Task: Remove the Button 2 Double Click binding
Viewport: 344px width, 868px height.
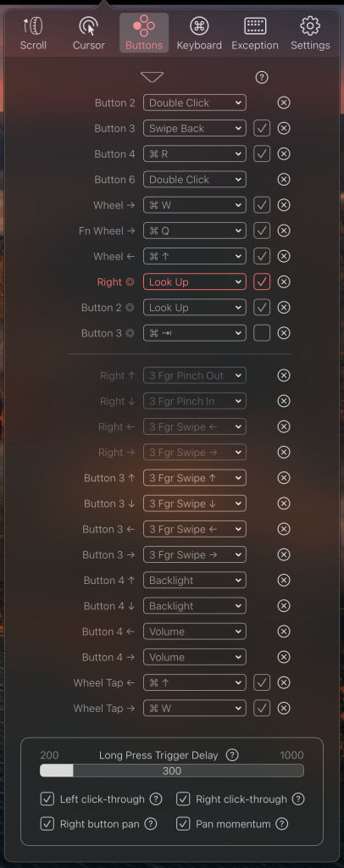Action: click(284, 103)
